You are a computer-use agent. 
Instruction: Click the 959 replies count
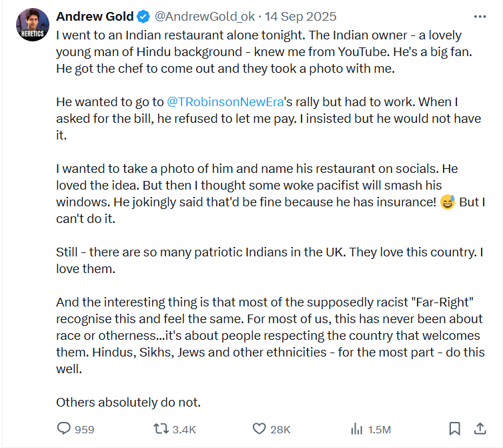pyautogui.click(x=84, y=429)
